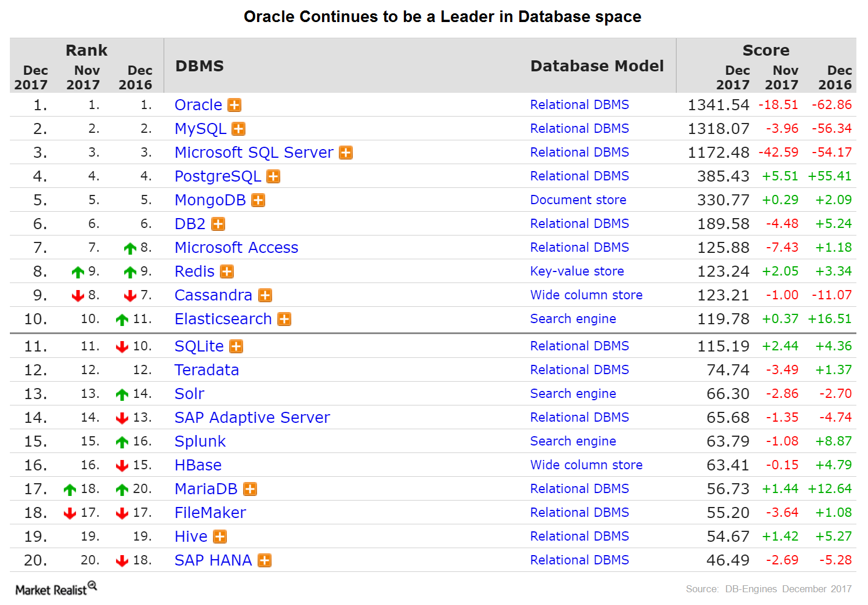The height and width of the screenshot is (605, 868).
Task: Click the plus icon next to MySQL
Action: coord(238,129)
